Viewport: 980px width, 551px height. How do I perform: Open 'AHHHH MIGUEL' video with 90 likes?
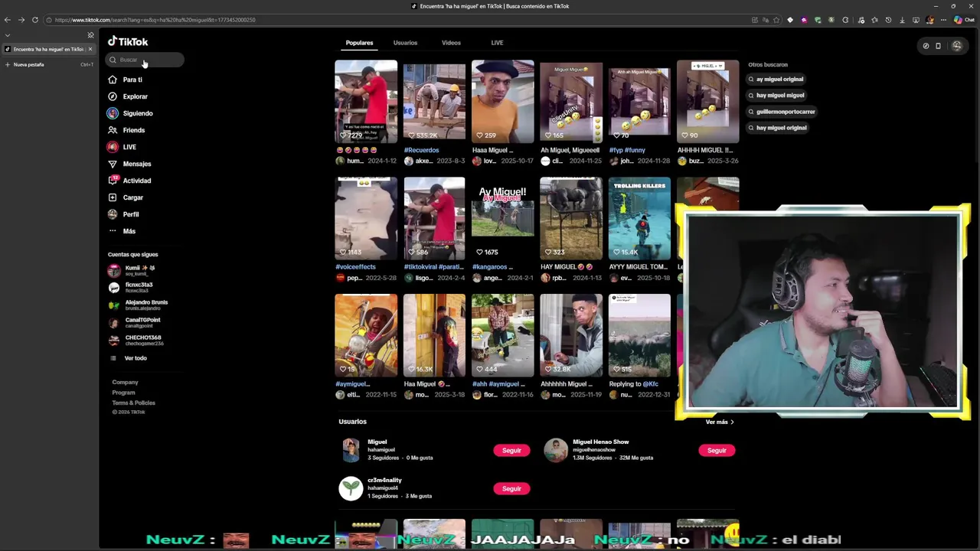tap(708, 102)
